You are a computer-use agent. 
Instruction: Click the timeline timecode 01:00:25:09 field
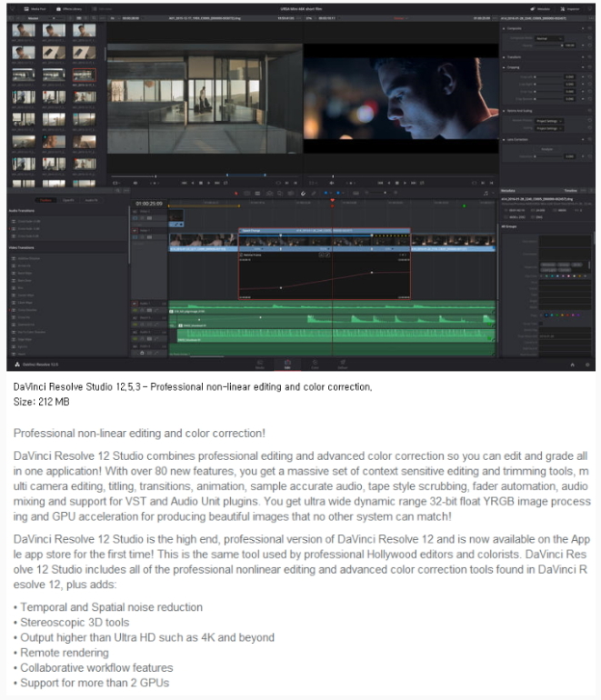pyautogui.click(x=149, y=204)
